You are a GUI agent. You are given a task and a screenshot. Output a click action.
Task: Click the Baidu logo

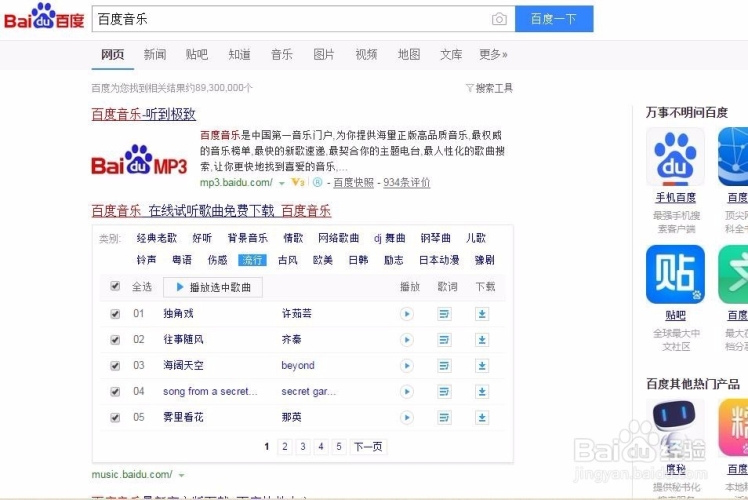[x=44, y=17]
